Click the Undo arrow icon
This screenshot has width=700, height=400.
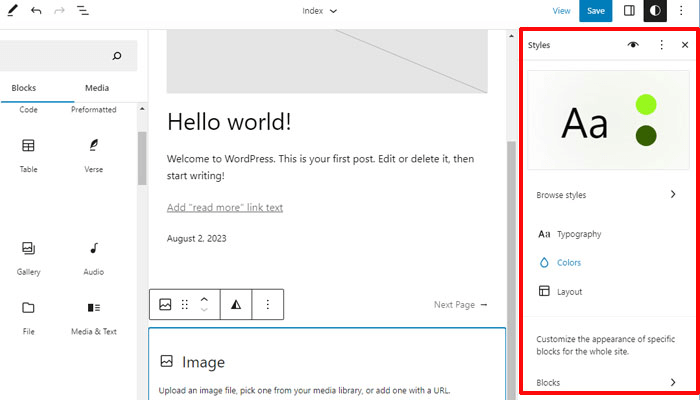(36, 11)
